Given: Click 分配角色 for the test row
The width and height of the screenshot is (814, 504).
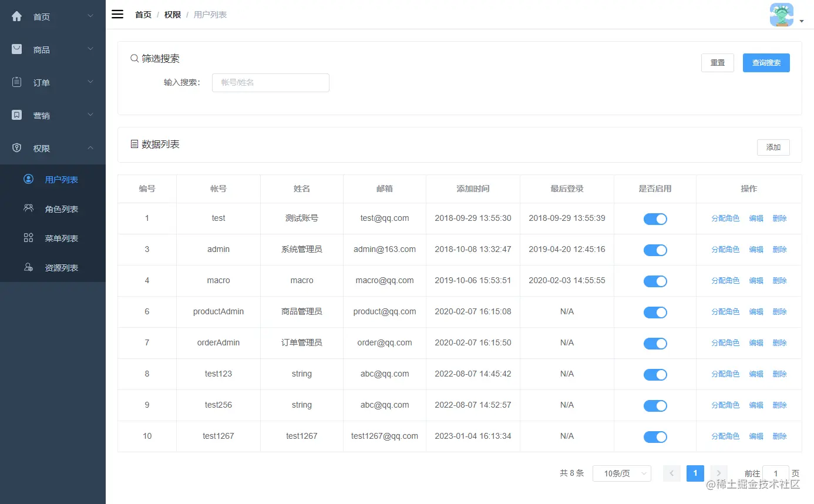Looking at the screenshot, I should click(x=725, y=218).
